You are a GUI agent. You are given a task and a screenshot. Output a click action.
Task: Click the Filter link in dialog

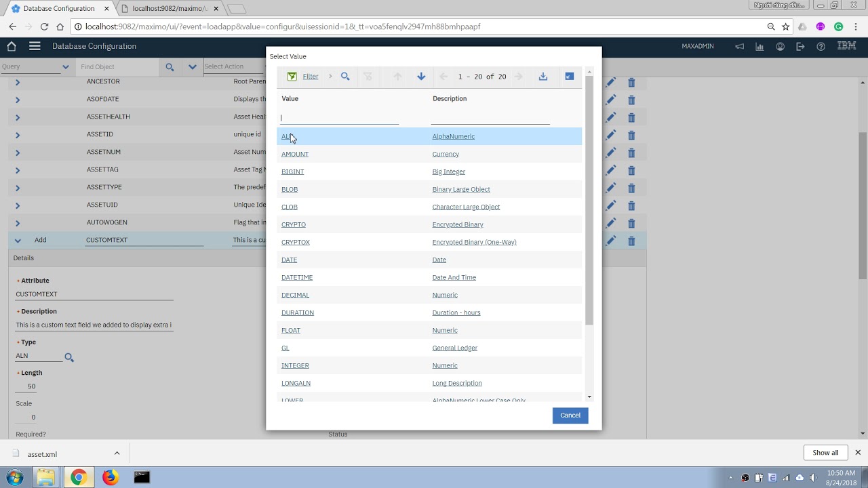[311, 77]
